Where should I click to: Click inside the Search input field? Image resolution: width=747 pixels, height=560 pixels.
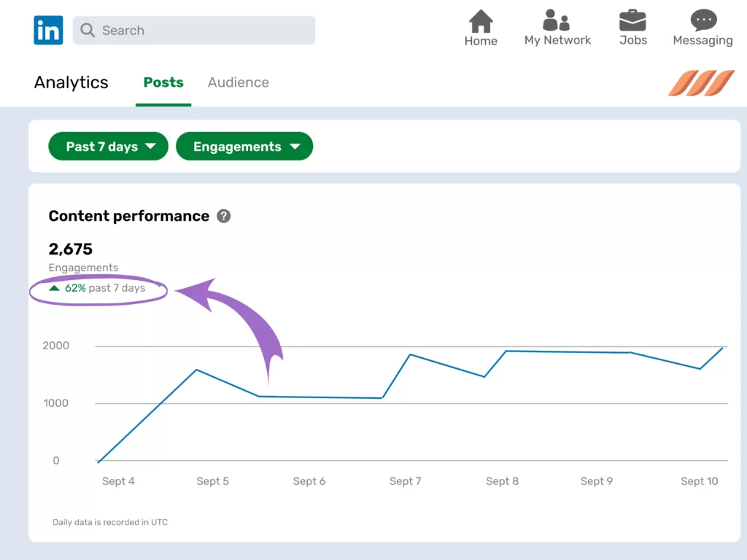point(193,31)
